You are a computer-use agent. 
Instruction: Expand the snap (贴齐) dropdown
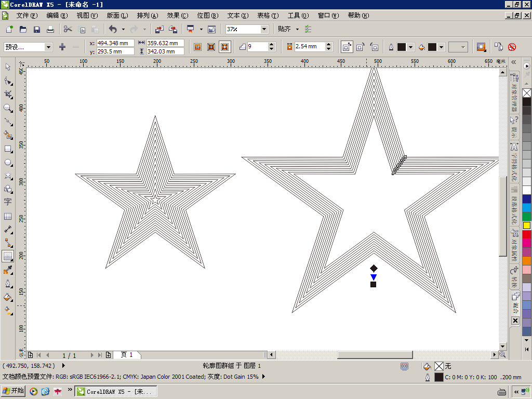(297, 29)
